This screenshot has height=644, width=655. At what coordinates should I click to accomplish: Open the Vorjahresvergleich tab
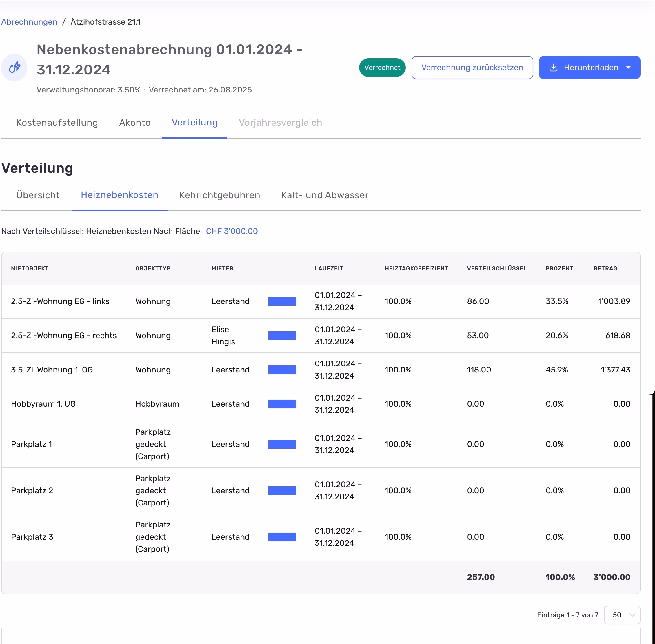280,122
